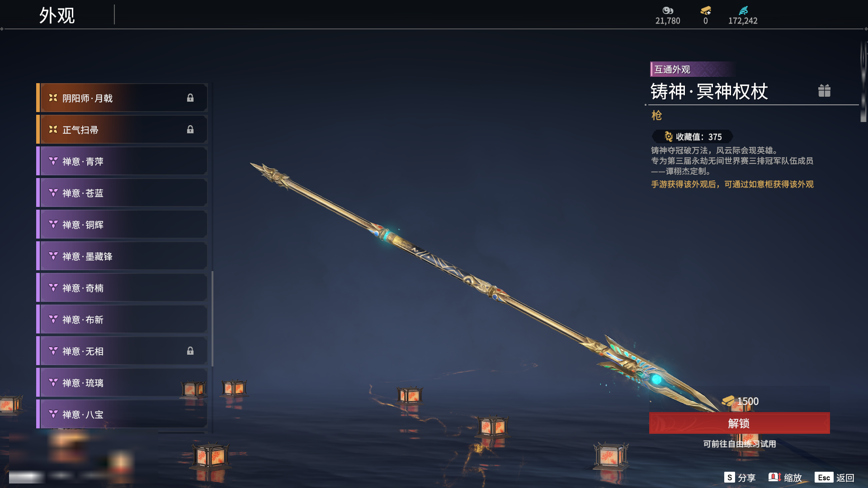
Task: Click the lock icon on 阴阳师·月戟
Action: pos(190,98)
